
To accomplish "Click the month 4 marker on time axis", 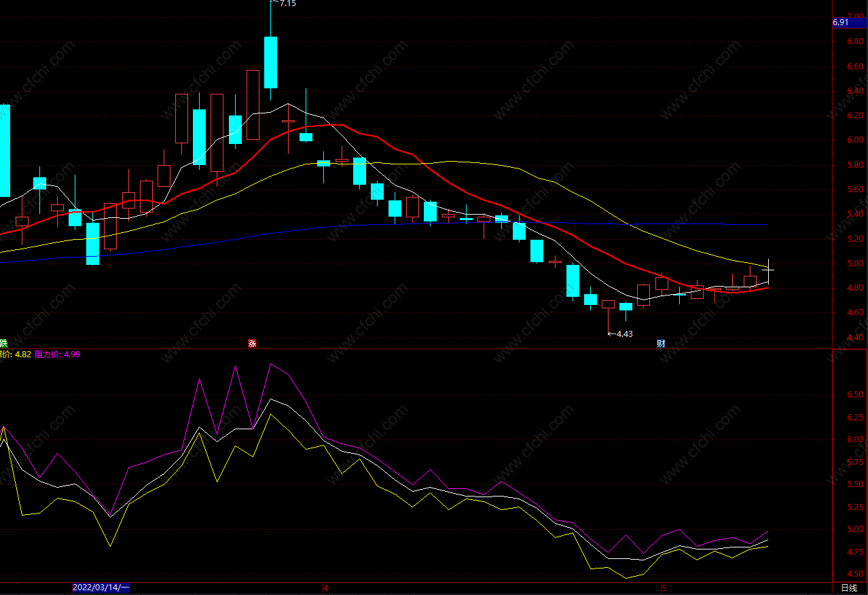I will pos(326,588).
